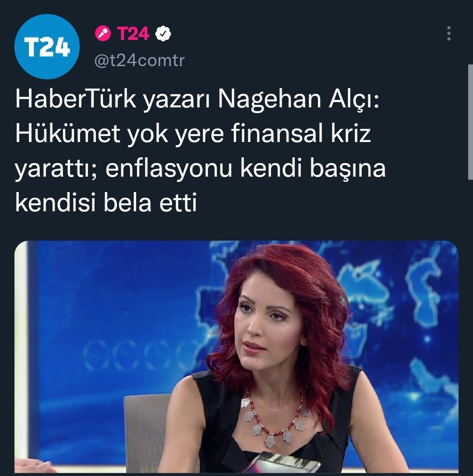Click the word 'enflasyonu' in the tweet
The height and width of the screenshot is (476, 473).
169,169
